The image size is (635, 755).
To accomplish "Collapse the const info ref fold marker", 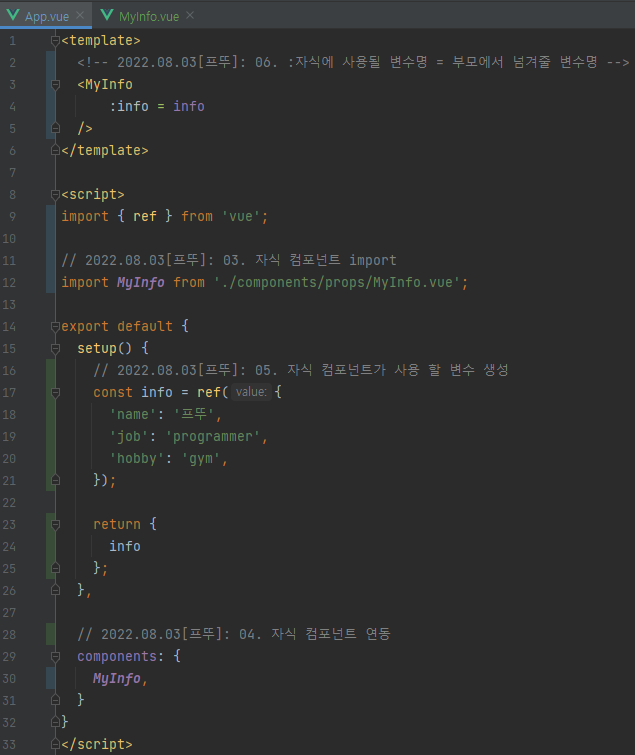I will (x=55, y=392).
